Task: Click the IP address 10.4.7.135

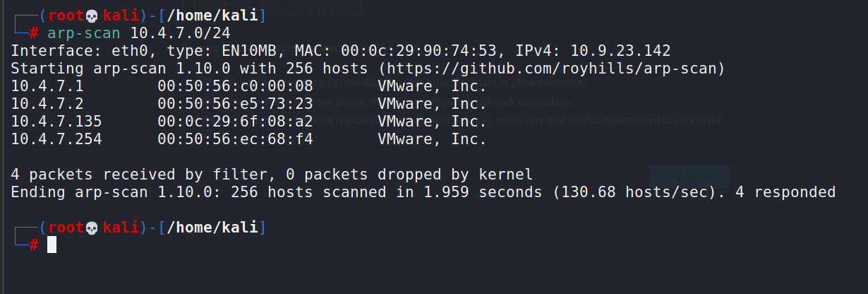Action: (56, 122)
